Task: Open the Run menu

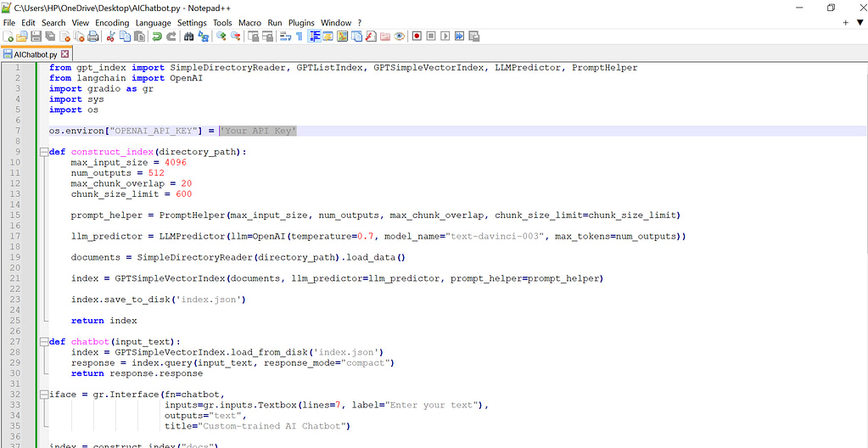Action: tap(275, 23)
